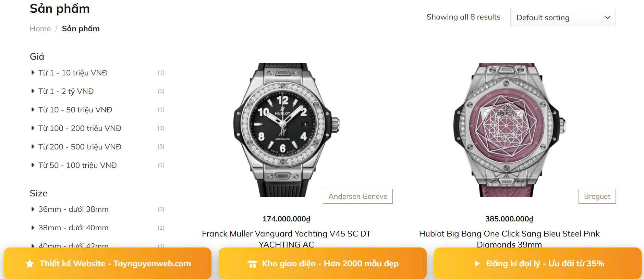Click arrow beside Từ 1 - 2 tỷ VNĐ

click(x=33, y=91)
